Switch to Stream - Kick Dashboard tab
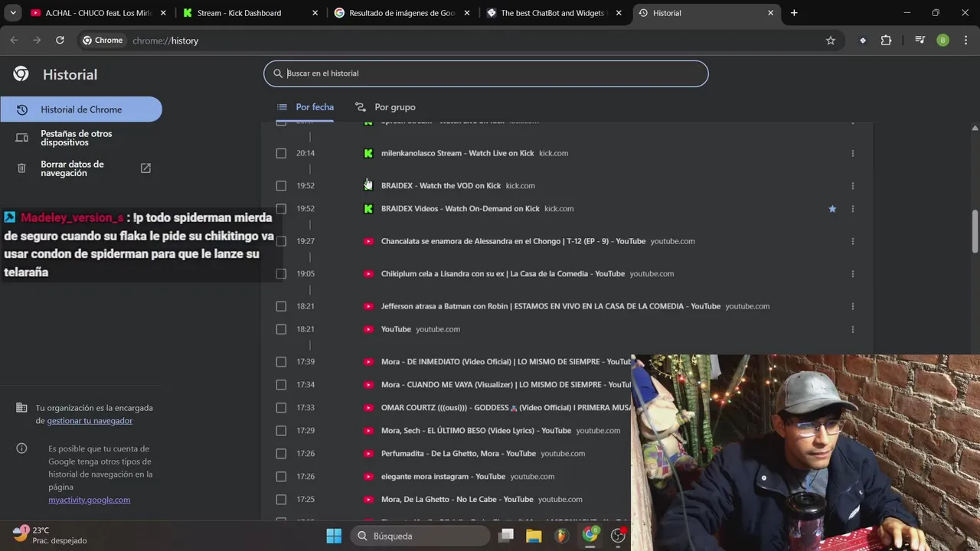The width and height of the screenshot is (980, 551). coord(249,13)
